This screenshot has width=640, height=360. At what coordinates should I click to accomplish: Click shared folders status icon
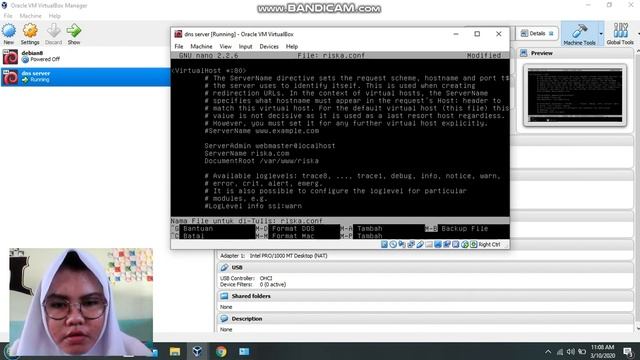click(x=429, y=244)
